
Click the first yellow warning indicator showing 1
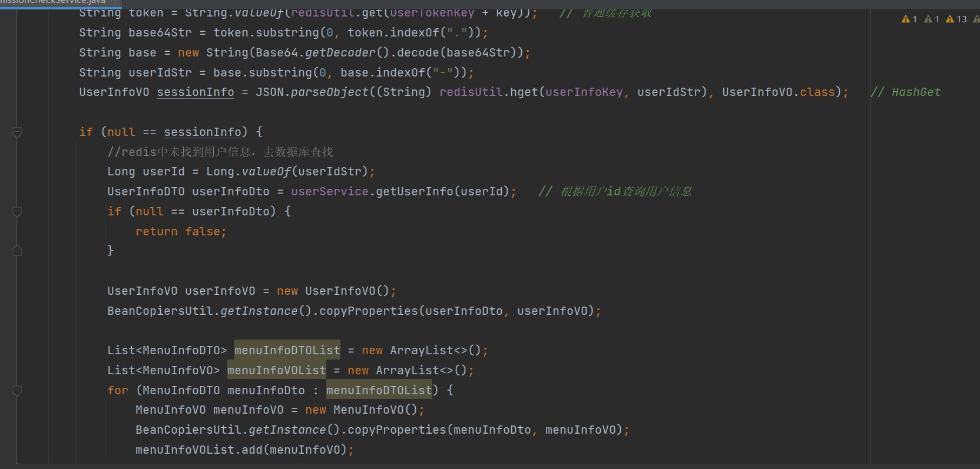(909, 19)
